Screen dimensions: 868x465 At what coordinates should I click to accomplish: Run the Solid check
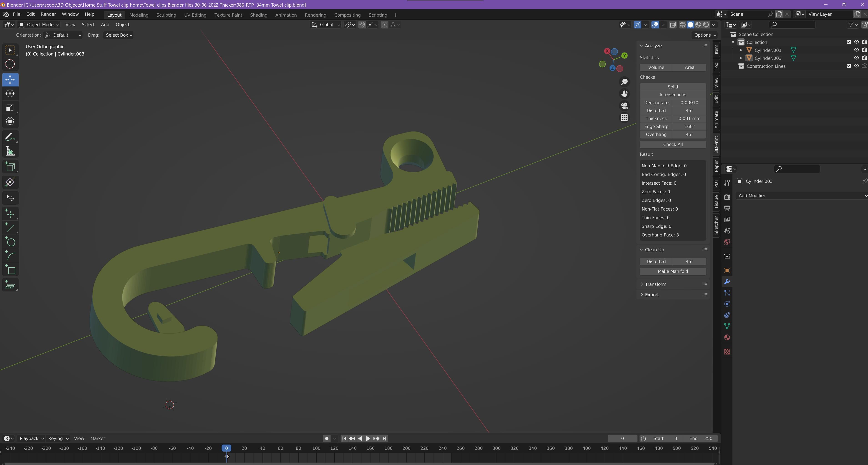(673, 87)
